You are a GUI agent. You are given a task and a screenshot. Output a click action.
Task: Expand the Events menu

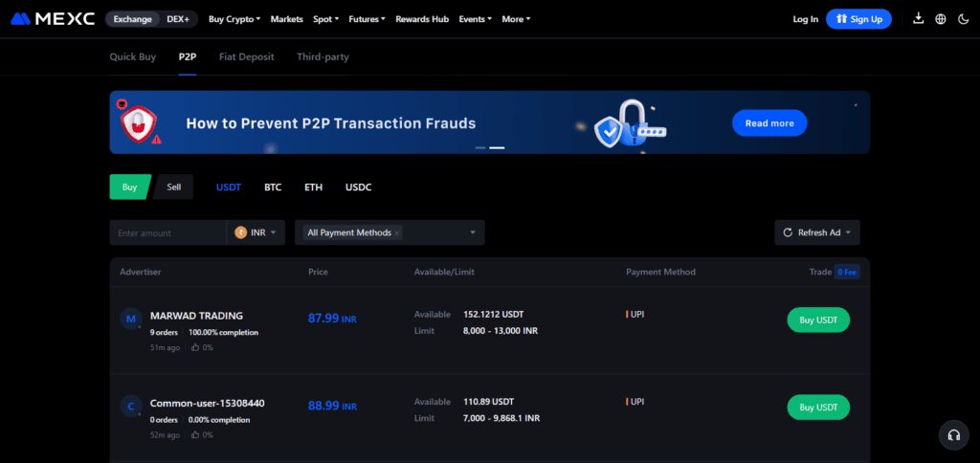475,19
